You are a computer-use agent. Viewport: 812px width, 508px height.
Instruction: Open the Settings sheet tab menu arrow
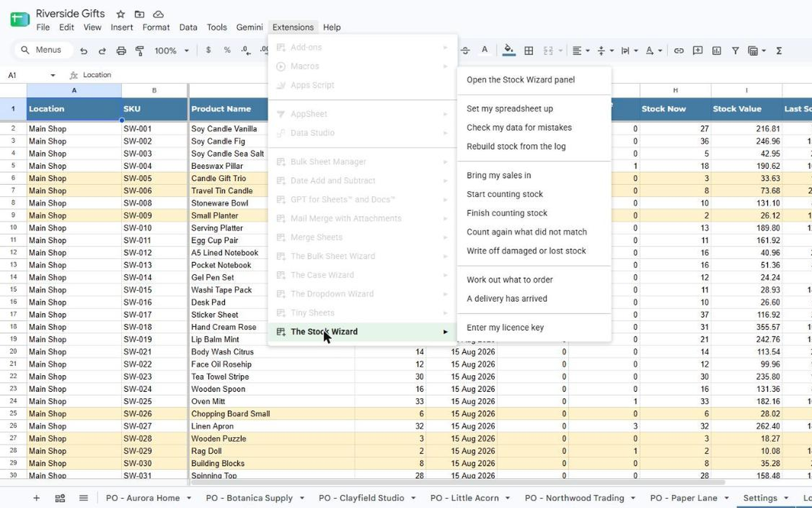click(x=785, y=498)
